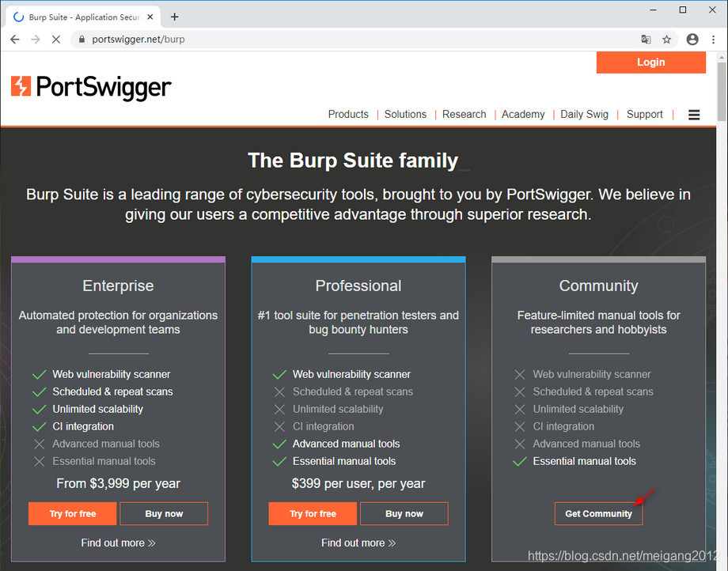This screenshot has width=728, height=571.
Task: Follow Professional Find out more link
Action: (x=358, y=543)
